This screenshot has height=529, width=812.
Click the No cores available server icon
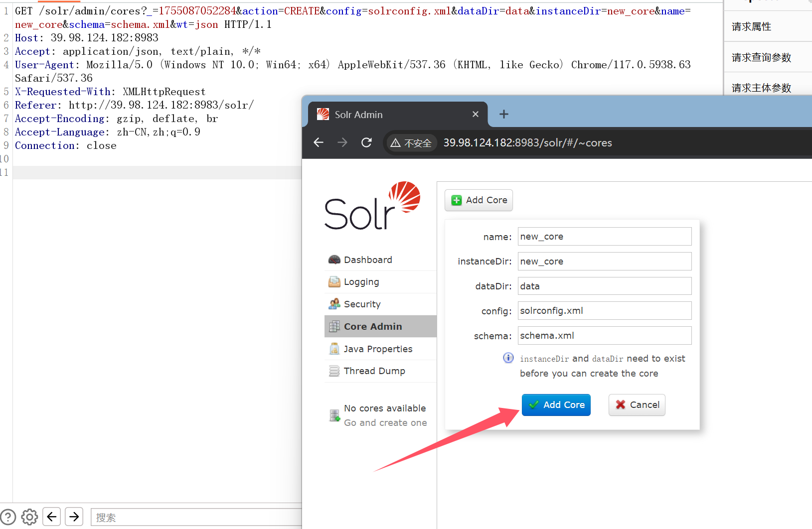(334, 415)
